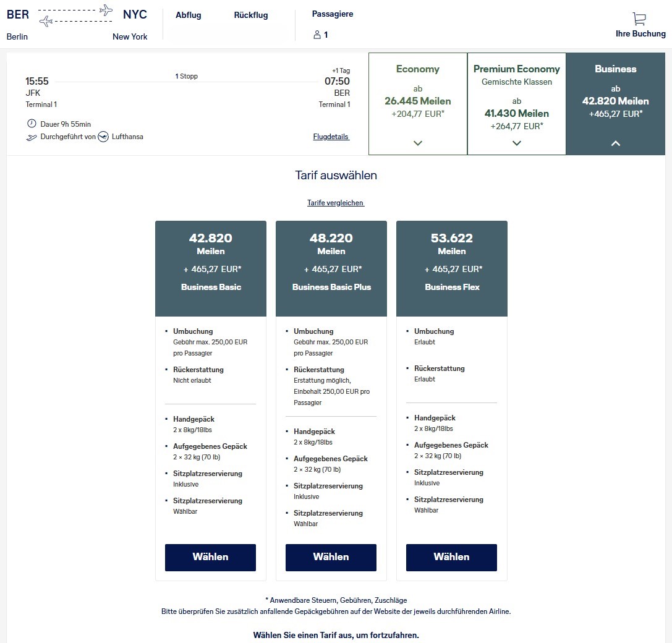Collapse the Business class panel chevron
This screenshot has height=643, width=672.
pyautogui.click(x=615, y=143)
